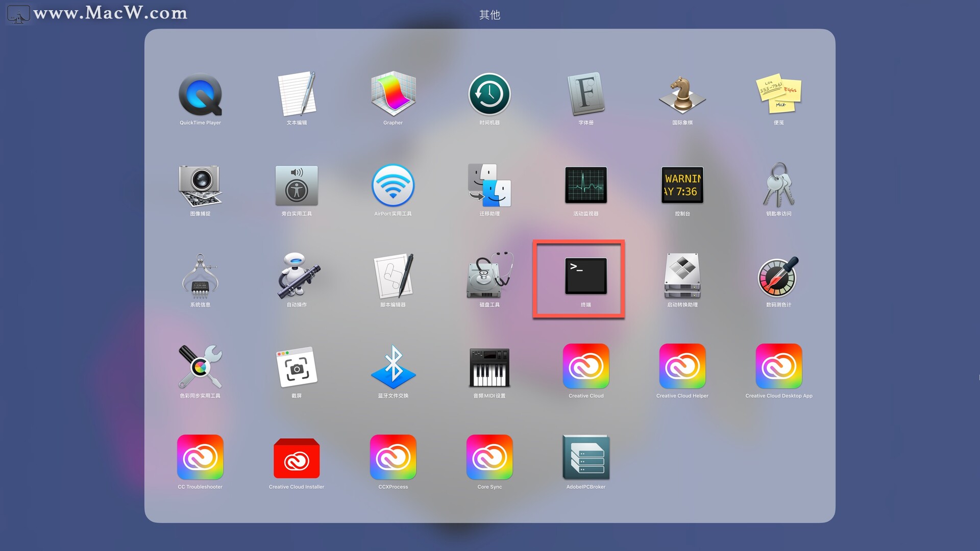Launch 钥匙串访问 Keychain Access
980x551 pixels.
pos(779,186)
